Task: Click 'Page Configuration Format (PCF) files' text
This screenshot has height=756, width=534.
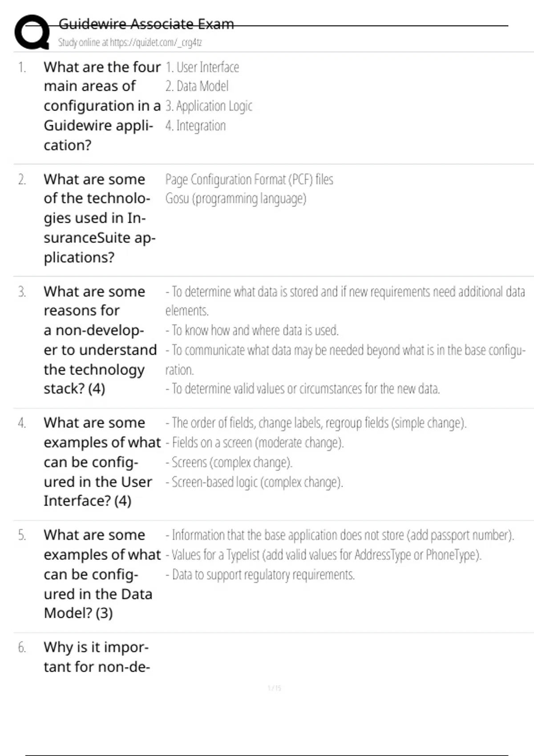Action: point(249,180)
